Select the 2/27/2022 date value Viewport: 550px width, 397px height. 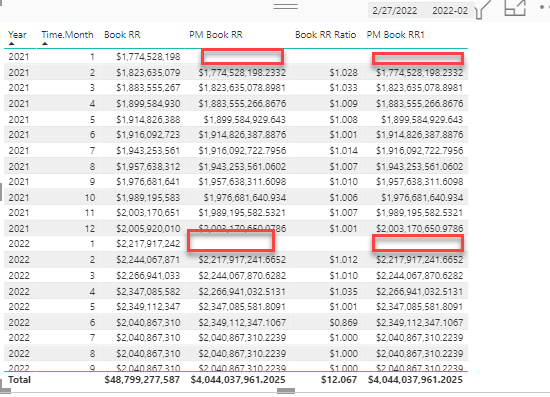point(395,11)
